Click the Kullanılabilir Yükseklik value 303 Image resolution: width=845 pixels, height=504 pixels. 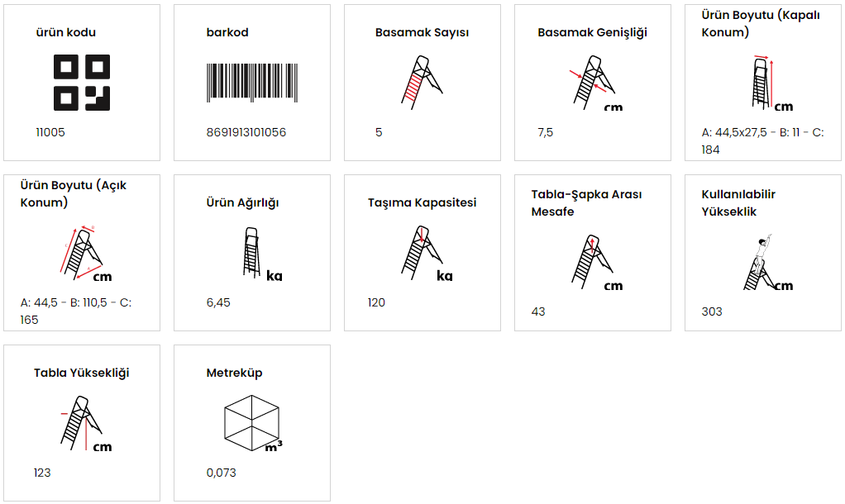click(711, 311)
